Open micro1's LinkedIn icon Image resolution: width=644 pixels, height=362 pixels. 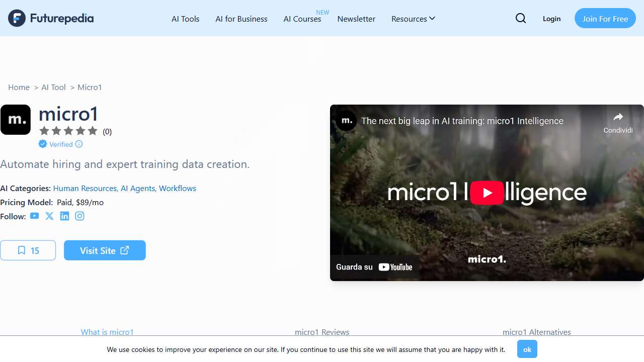64,216
